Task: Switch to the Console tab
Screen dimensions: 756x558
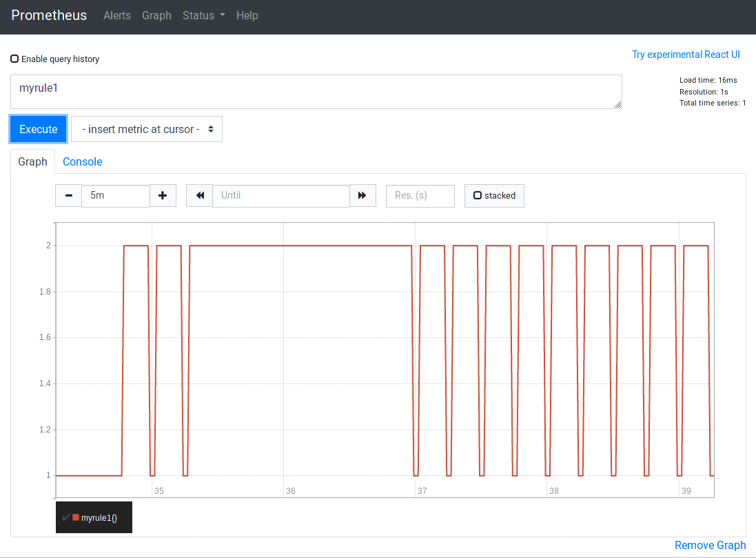Action: 82,161
